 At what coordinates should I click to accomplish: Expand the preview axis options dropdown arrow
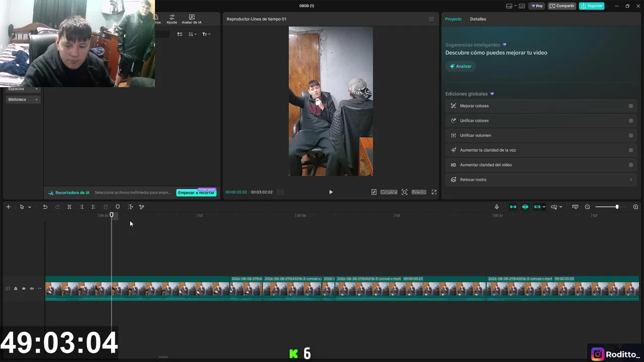tap(560, 207)
